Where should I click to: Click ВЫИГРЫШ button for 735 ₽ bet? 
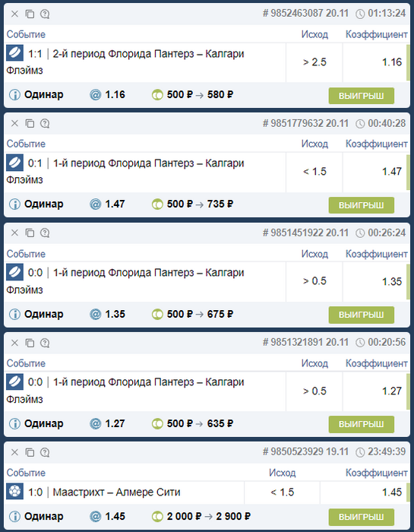361,205
